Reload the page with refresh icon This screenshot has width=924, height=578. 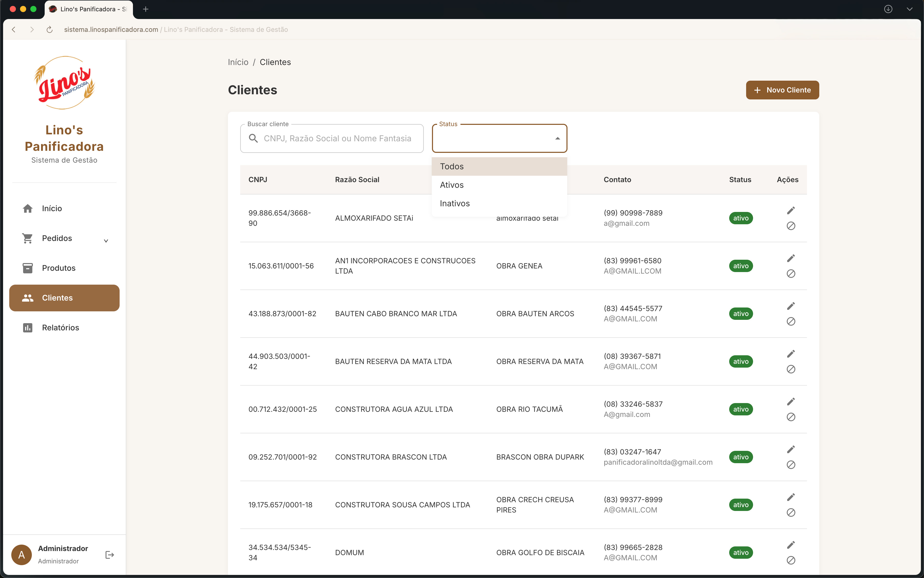49,30
